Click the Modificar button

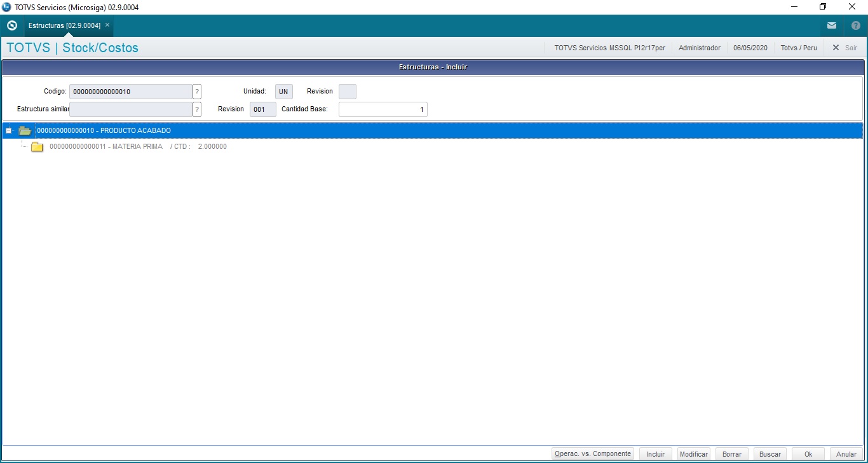694,454
